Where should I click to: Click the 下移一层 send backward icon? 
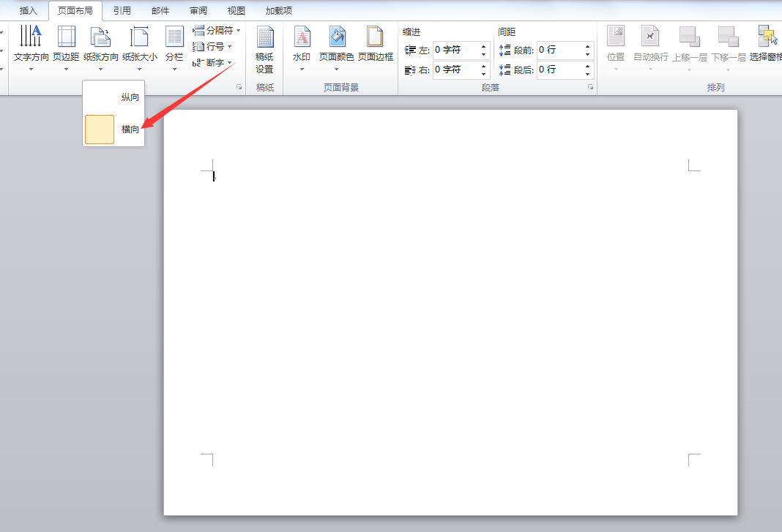tap(728, 37)
